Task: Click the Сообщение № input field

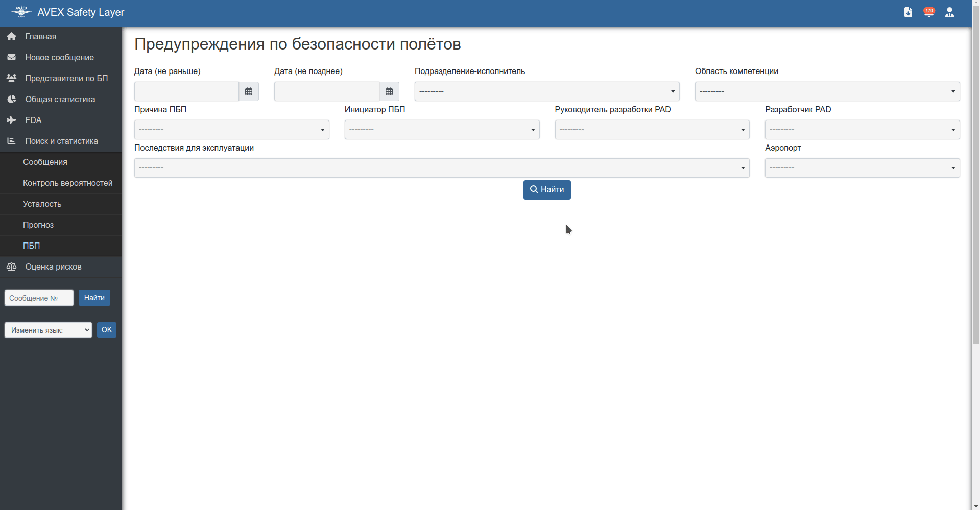Action: click(x=38, y=298)
